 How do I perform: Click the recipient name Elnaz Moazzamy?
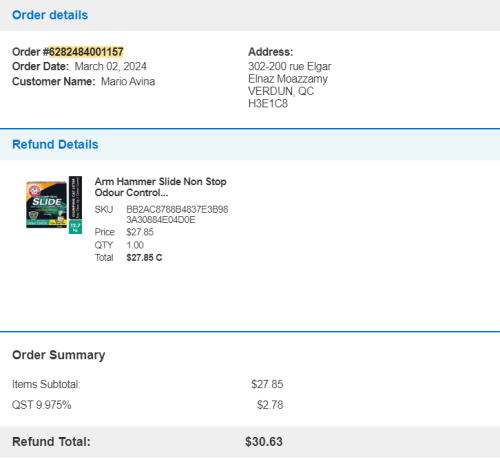288,79
